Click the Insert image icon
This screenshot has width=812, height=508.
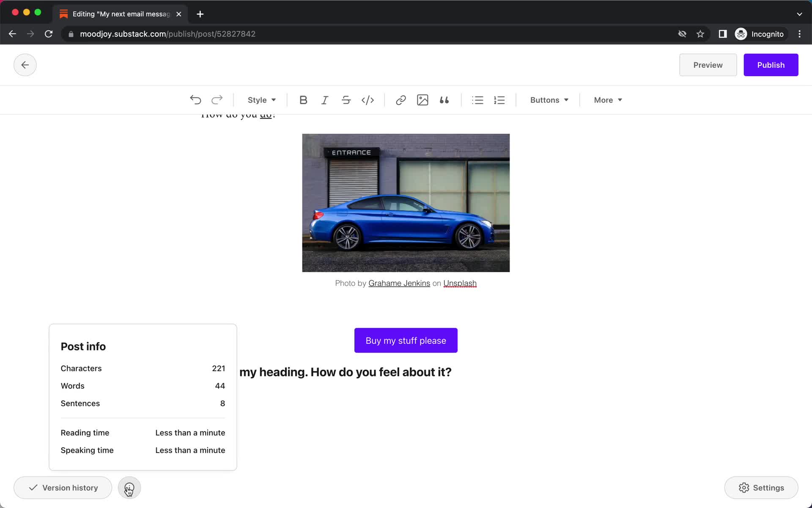point(422,100)
